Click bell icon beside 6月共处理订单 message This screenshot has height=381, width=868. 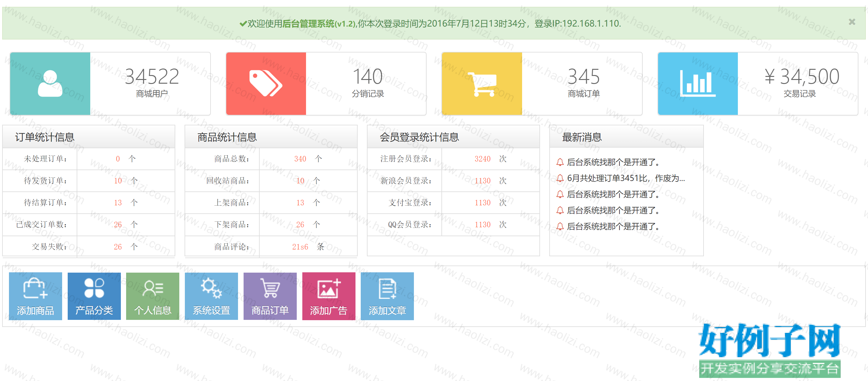click(560, 178)
